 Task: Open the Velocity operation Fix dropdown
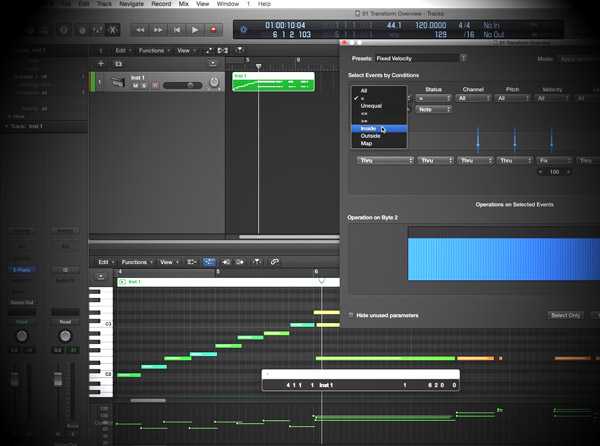[554, 161]
